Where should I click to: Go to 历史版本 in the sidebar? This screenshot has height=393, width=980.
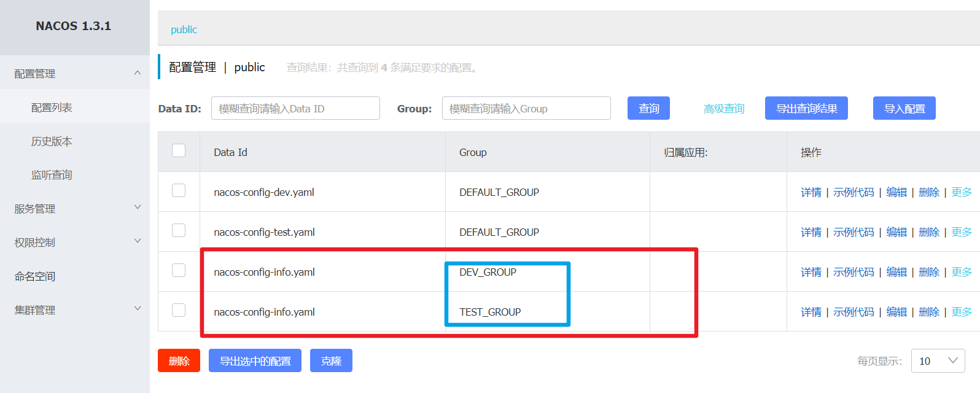pos(52,141)
